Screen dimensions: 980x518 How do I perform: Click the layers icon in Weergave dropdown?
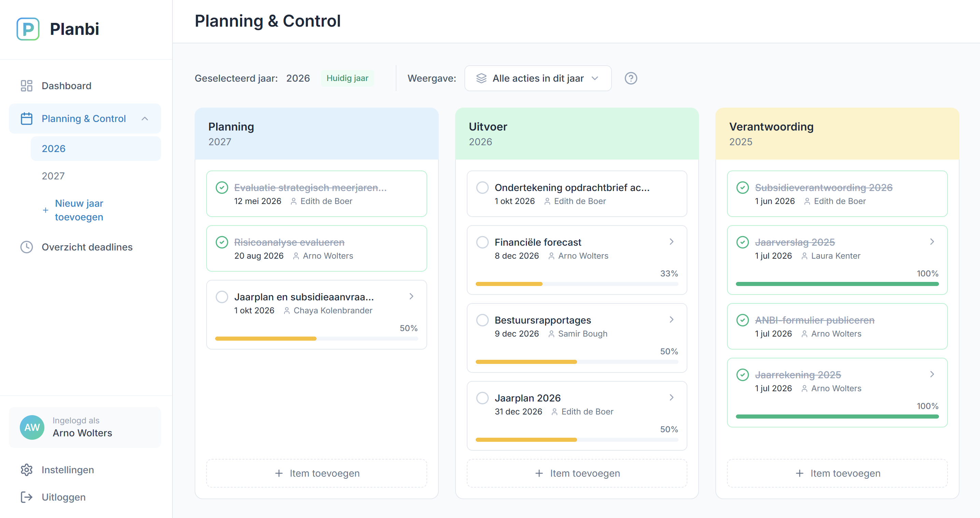(481, 78)
